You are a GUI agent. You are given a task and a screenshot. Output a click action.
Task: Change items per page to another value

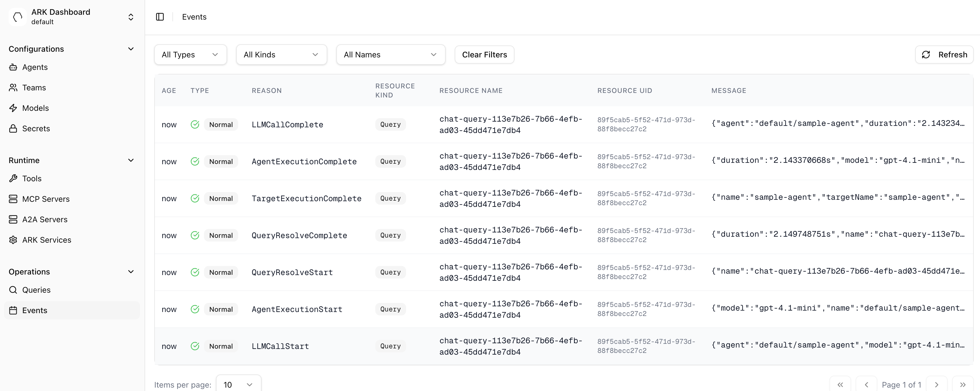click(x=238, y=384)
